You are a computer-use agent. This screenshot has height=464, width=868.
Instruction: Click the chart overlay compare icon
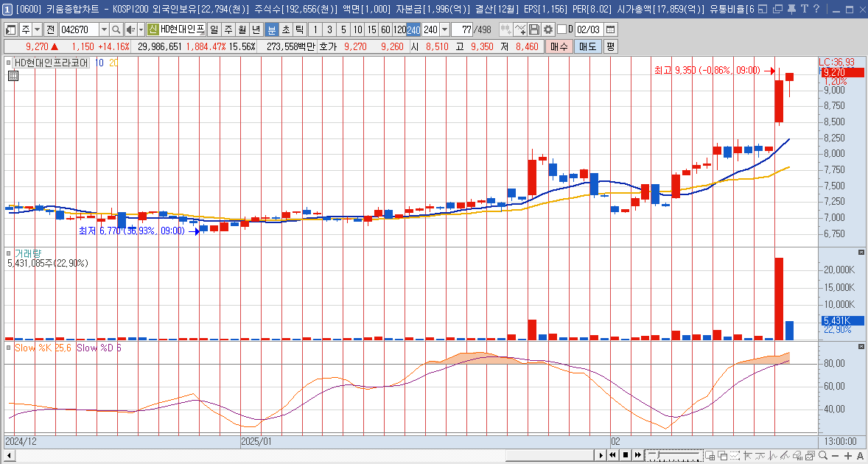click(x=810, y=455)
